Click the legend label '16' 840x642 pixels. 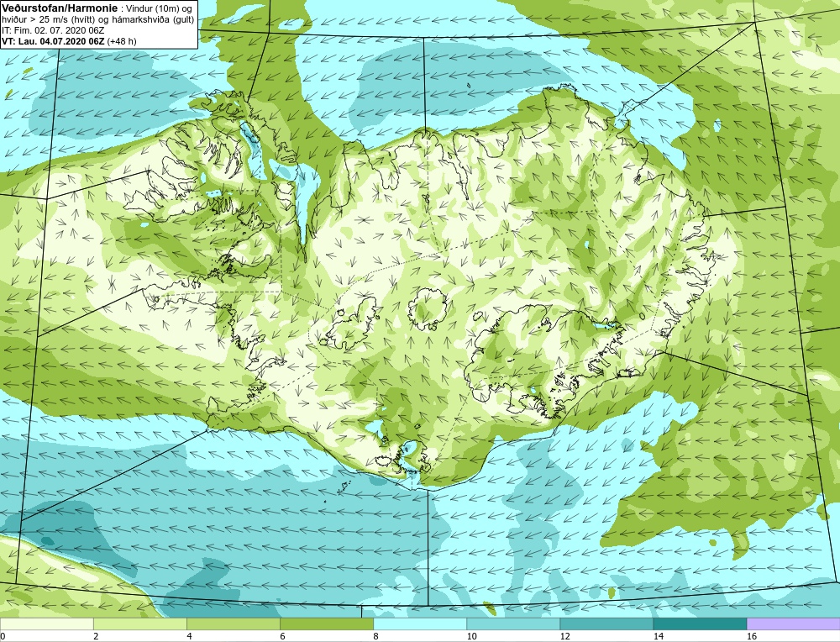[752, 636]
